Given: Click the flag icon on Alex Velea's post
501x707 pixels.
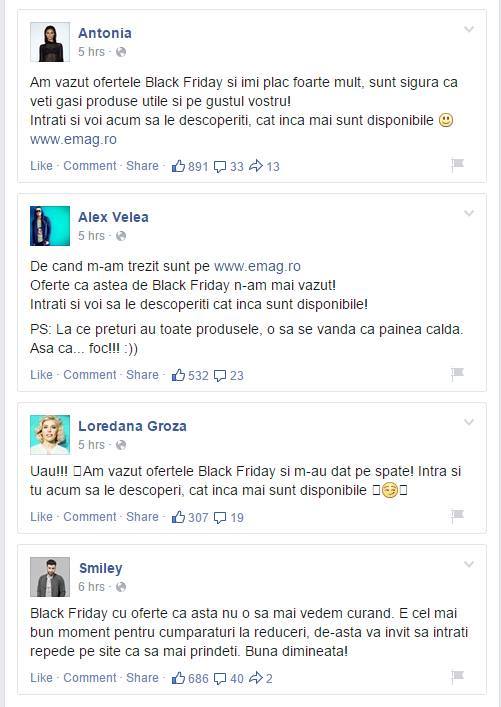Looking at the screenshot, I should click(457, 374).
